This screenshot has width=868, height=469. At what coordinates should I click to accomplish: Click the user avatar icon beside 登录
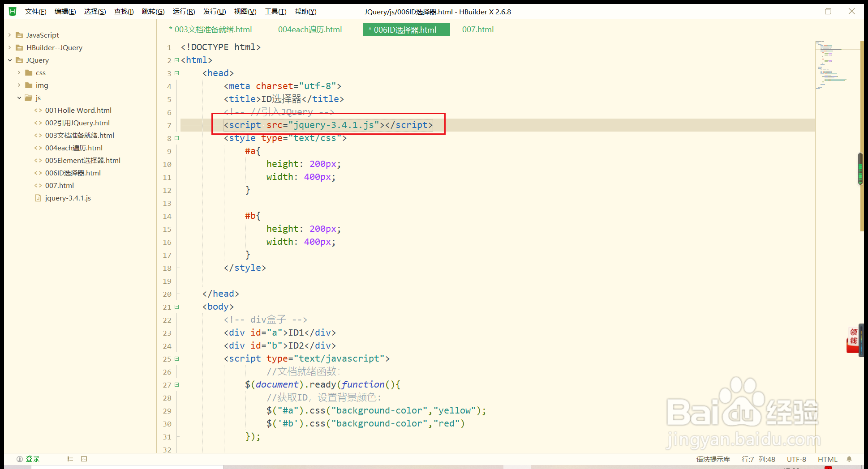pos(20,459)
